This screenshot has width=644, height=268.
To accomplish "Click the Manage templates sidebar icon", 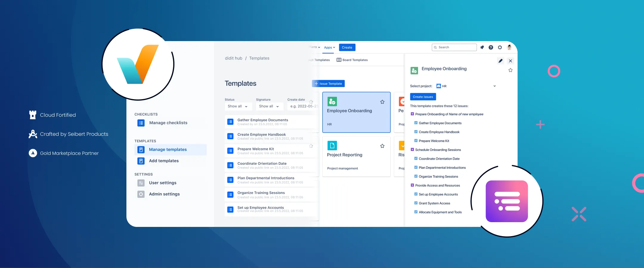I will point(141,149).
